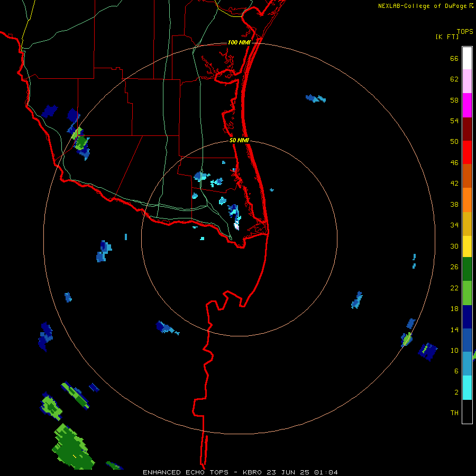The width and height of the screenshot is (476, 476).
Task: Click the legend value '58'
Action: (x=454, y=100)
